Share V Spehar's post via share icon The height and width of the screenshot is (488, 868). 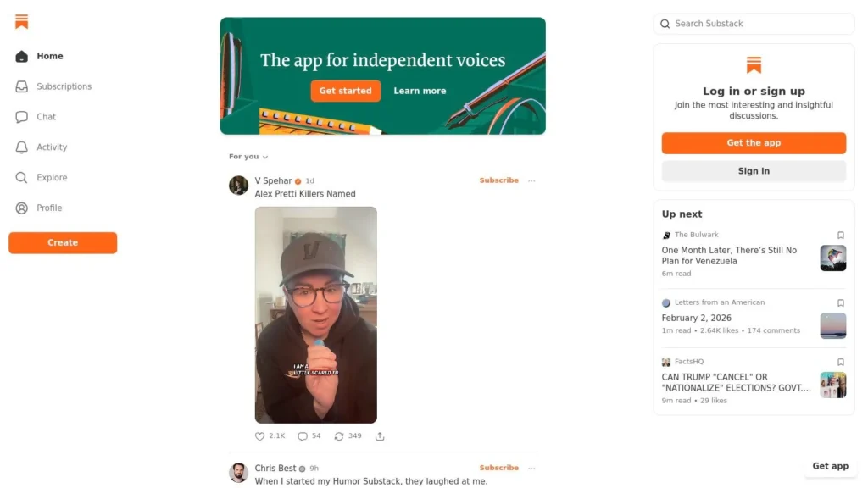(380, 436)
